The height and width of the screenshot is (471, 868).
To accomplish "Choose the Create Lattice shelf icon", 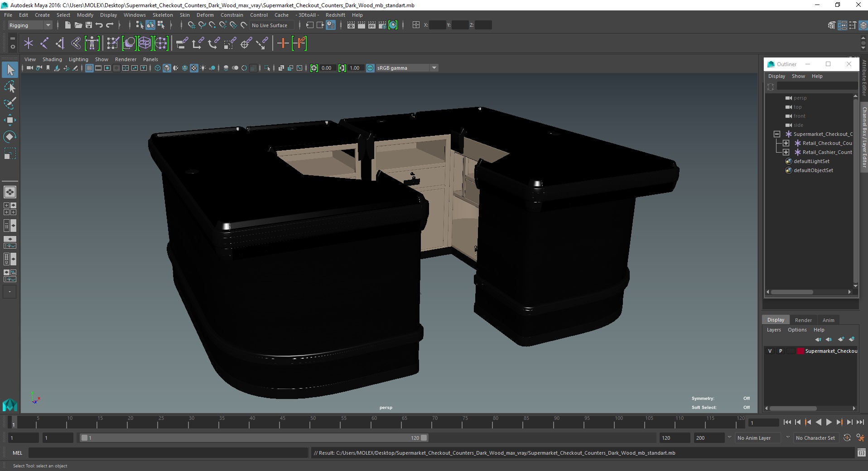I will coord(145,43).
